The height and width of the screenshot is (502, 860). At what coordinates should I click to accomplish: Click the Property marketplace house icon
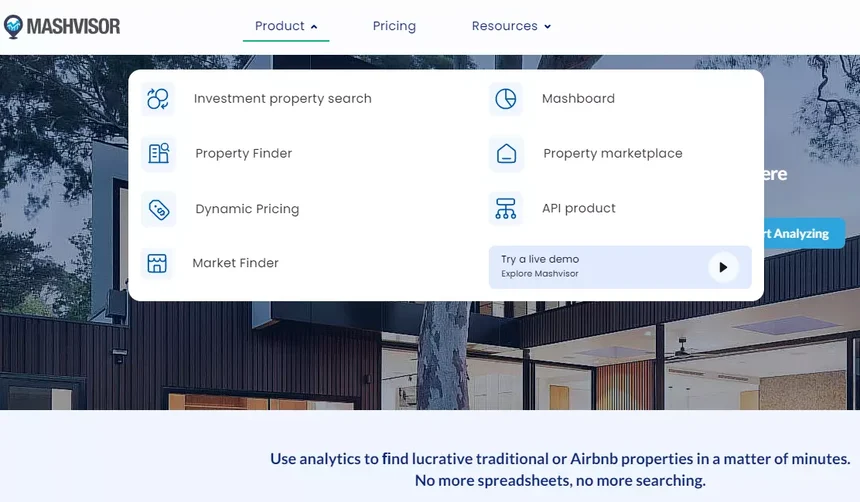[x=506, y=154]
